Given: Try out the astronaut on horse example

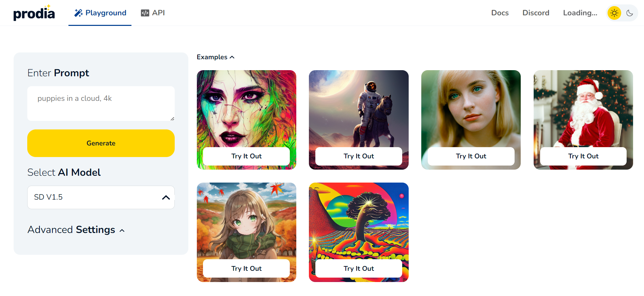Looking at the screenshot, I should pyautogui.click(x=359, y=156).
